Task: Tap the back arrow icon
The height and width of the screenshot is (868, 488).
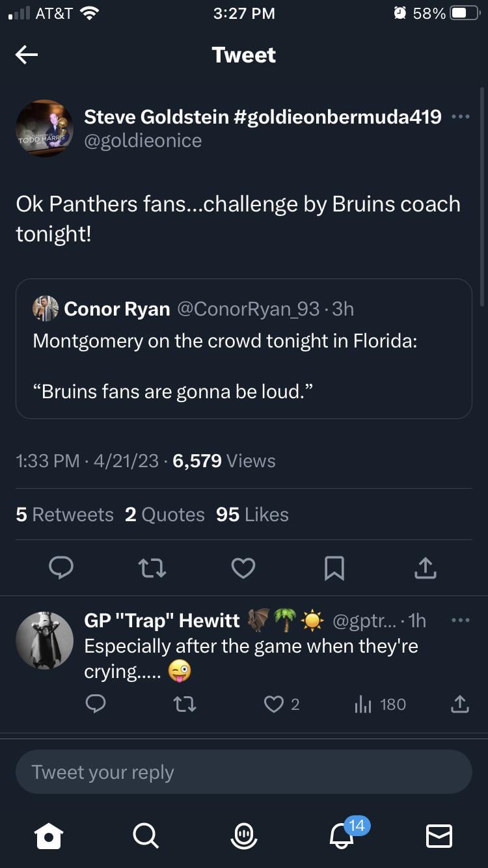Action: pyautogui.click(x=27, y=55)
